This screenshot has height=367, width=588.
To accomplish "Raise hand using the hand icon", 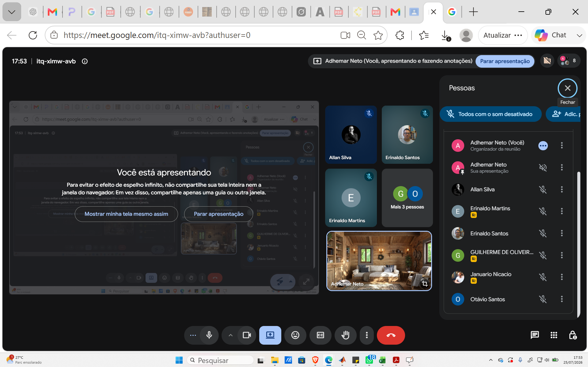I will tap(345, 335).
